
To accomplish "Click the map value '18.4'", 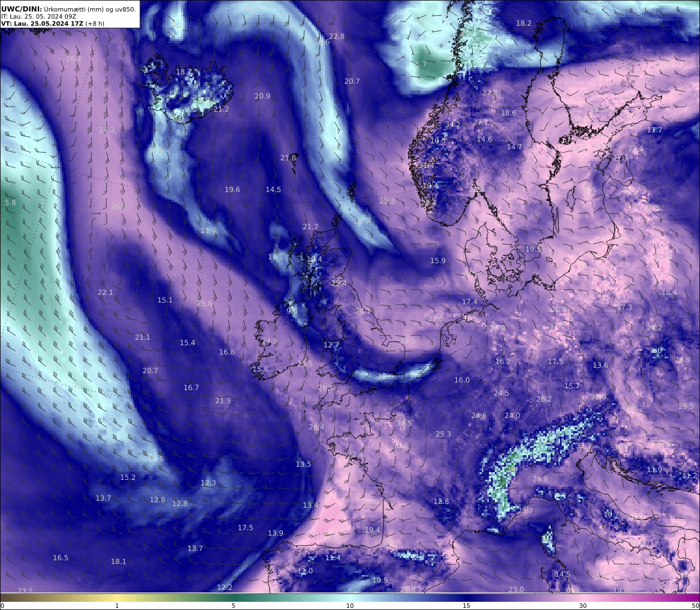I will coord(669,292).
